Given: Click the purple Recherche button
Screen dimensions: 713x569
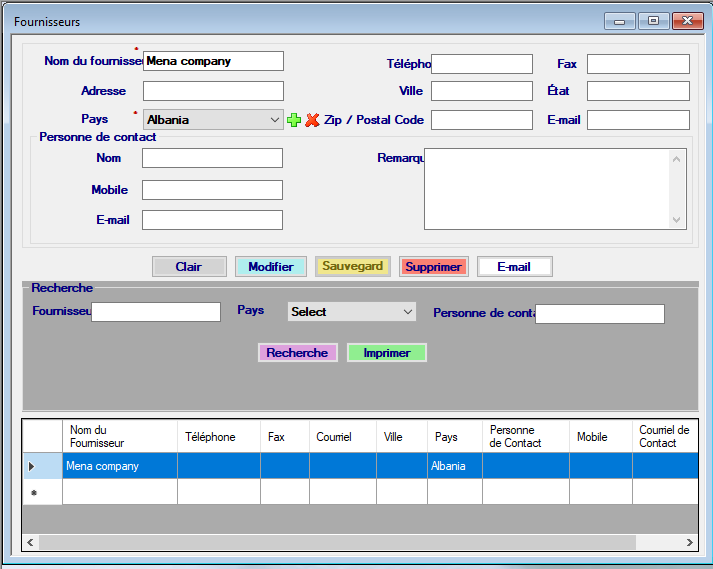Looking at the screenshot, I should [297, 353].
